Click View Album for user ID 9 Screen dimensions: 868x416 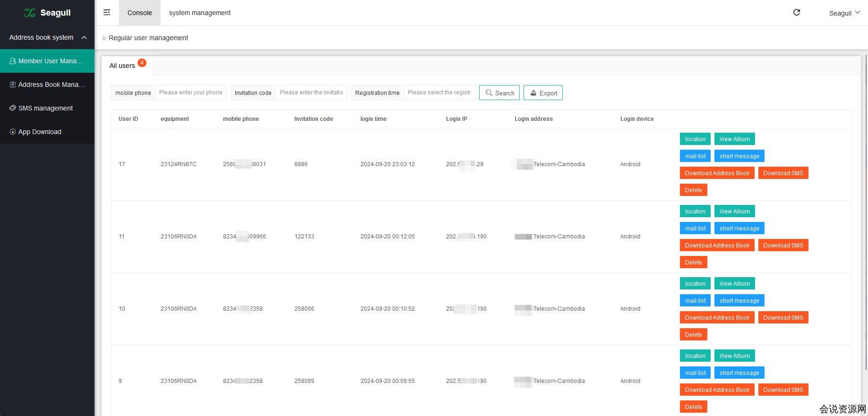click(735, 356)
